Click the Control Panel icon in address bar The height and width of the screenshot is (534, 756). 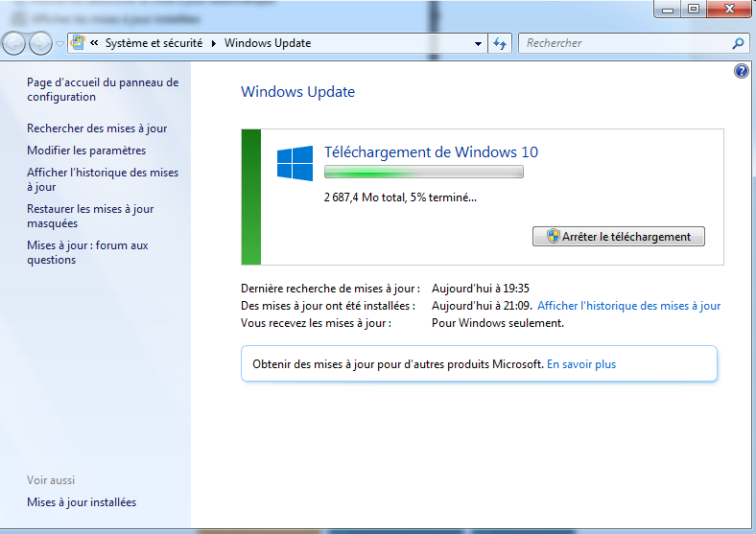(78, 43)
